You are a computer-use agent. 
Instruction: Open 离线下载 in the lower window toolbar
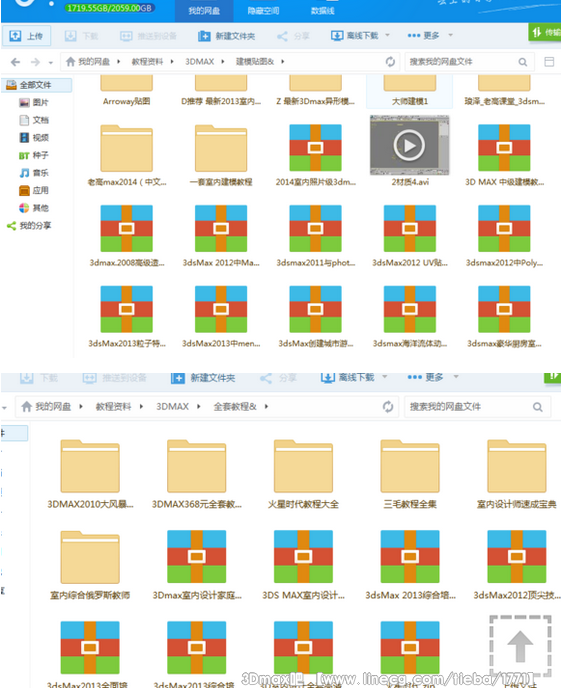[x=348, y=377]
